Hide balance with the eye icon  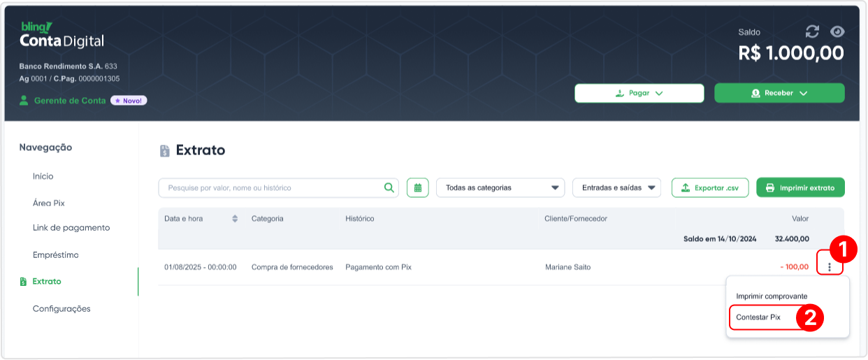click(x=837, y=31)
